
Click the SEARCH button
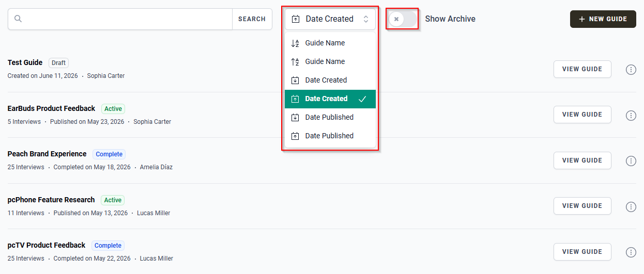[x=252, y=19]
